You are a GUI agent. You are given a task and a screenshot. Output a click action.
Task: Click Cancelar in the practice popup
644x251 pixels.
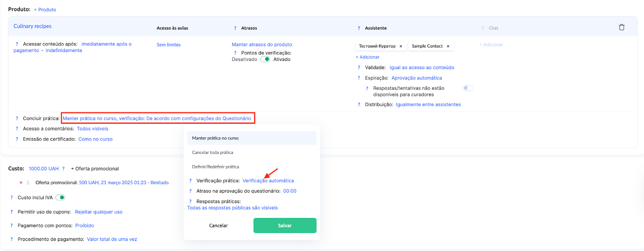pyautogui.click(x=218, y=226)
